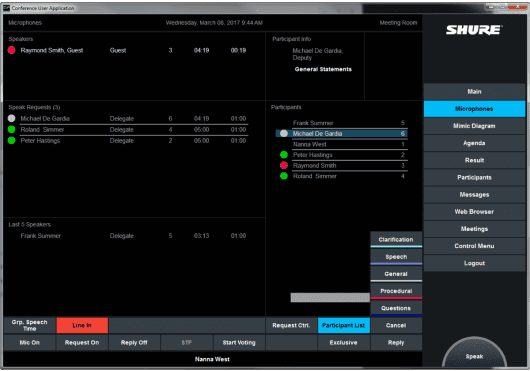Click the Grp. Speech Time button
530x371 pixels.
click(x=29, y=325)
